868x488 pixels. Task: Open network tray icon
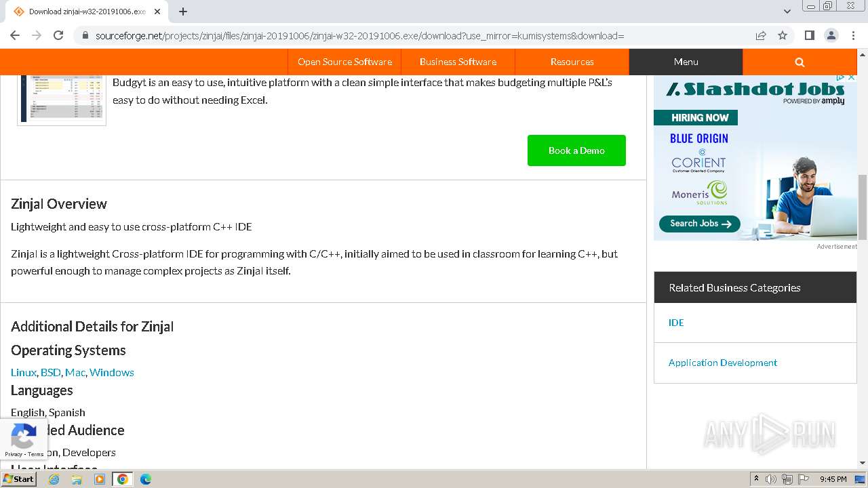787,479
